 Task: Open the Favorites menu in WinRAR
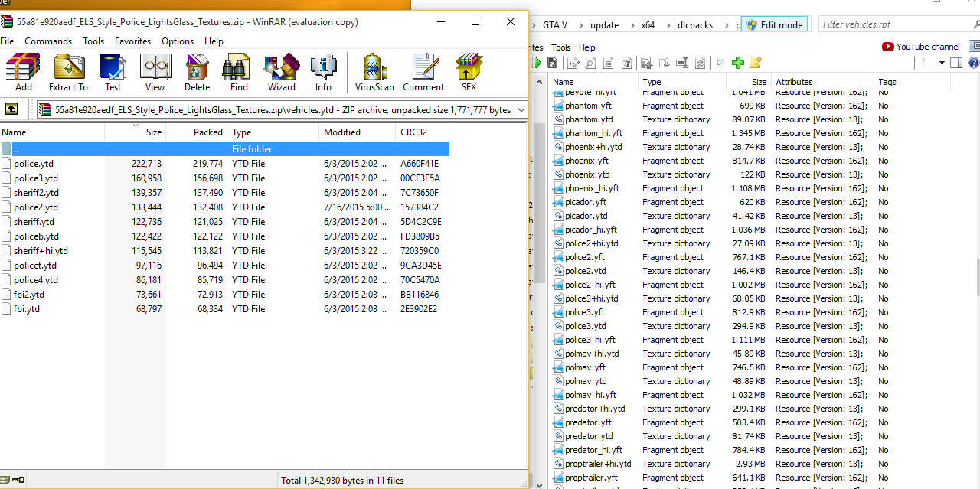pyautogui.click(x=132, y=41)
